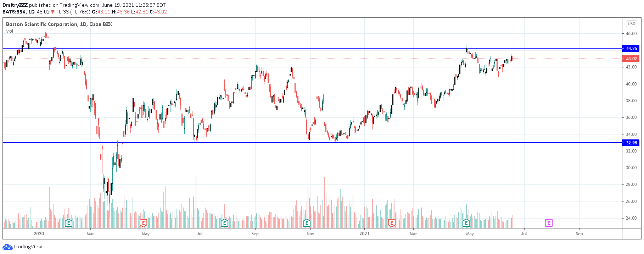644x254 pixels.
Task: Click the 38.00 price axis label
Action: [631, 101]
